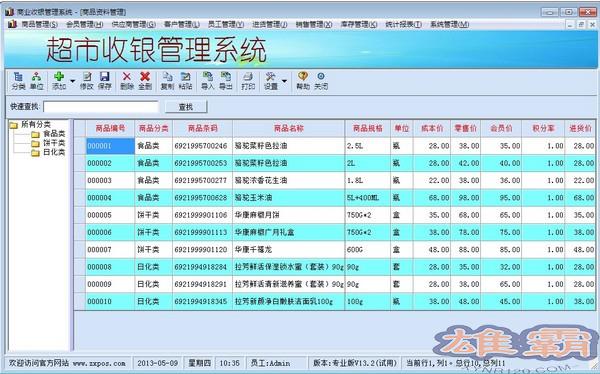
Task: Click the 查找 search button
Action: click(186, 107)
